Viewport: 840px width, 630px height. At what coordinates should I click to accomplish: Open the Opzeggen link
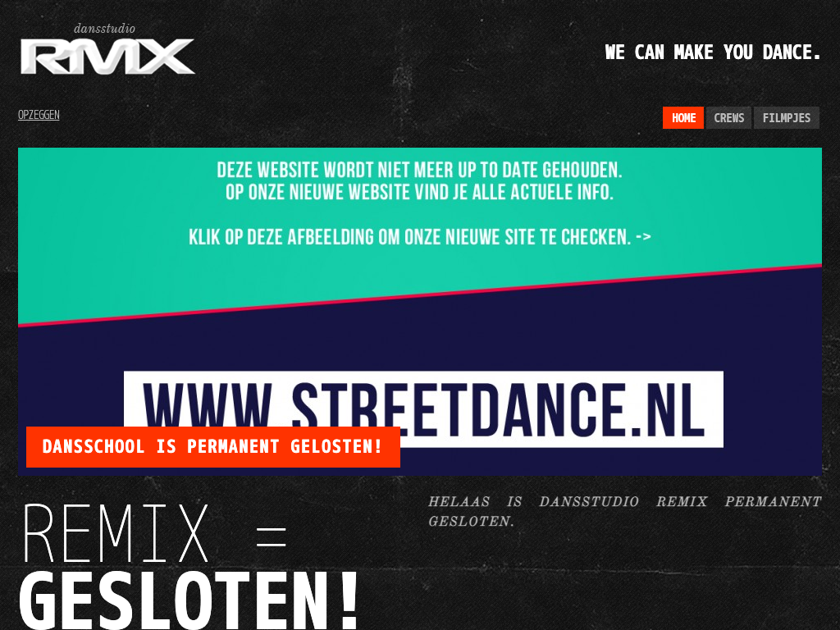click(39, 115)
